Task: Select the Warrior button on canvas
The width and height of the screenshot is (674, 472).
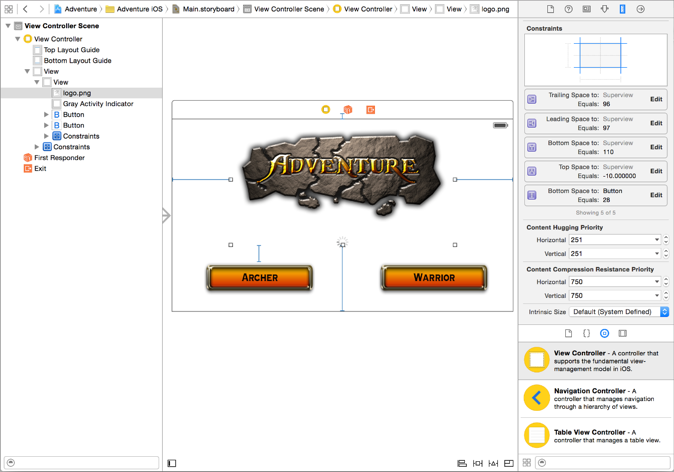Action: click(x=434, y=277)
